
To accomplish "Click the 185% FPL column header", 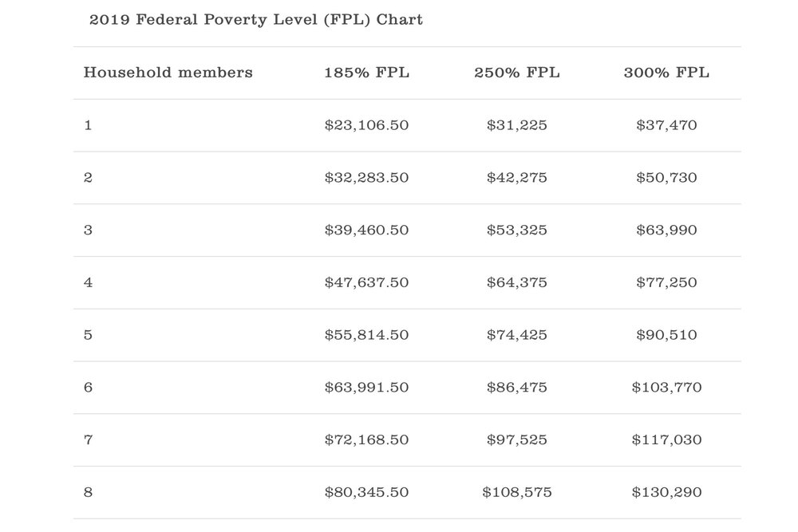I will [x=366, y=73].
